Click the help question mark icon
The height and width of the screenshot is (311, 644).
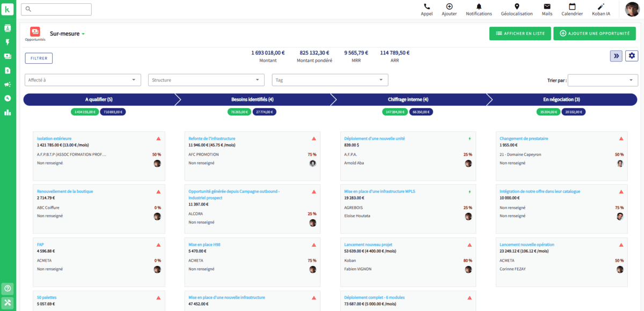[x=8, y=288]
